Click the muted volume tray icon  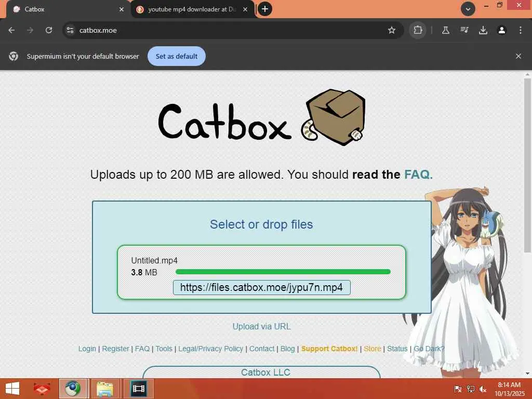tap(483, 389)
